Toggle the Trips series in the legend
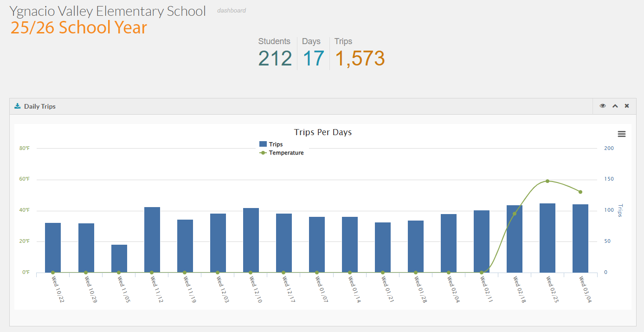 pyautogui.click(x=276, y=144)
